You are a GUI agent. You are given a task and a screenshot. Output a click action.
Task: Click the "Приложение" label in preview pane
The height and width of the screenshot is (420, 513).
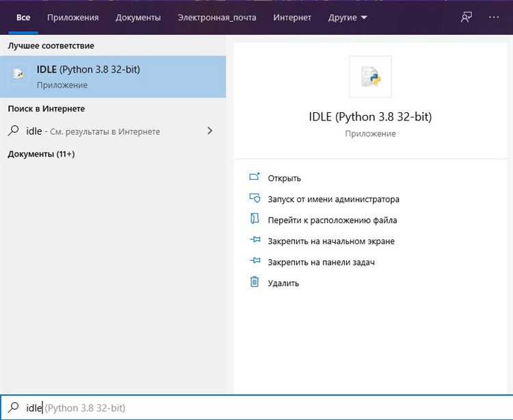pyautogui.click(x=370, y=133)
